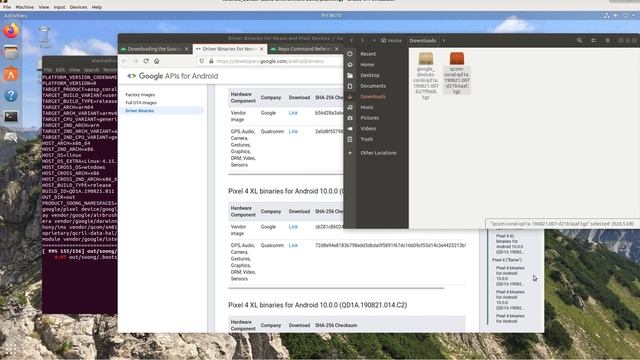Image resolution: width=640 pixels, height=360 pixels.
Task: Open View menu in Terminal window
Action: 74,70
